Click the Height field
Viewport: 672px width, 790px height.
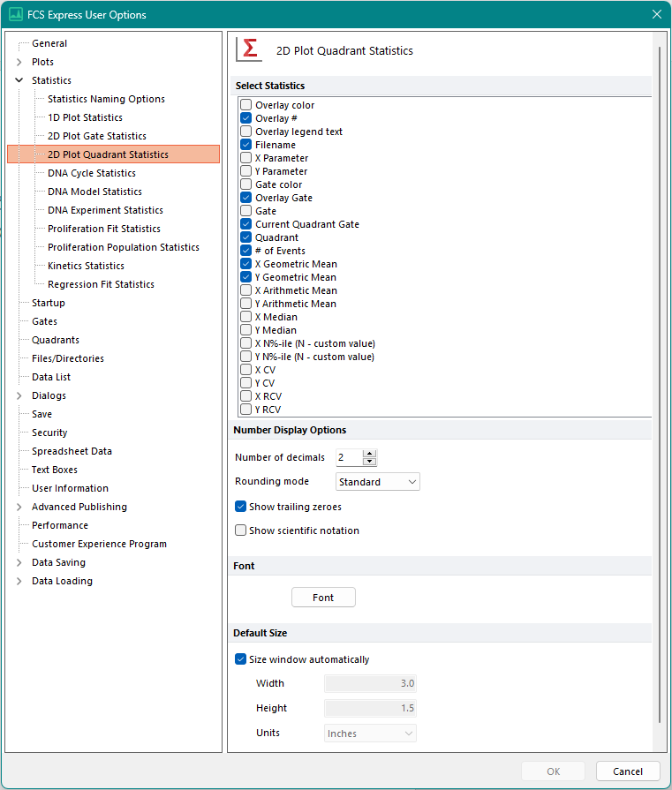(371, 708)
